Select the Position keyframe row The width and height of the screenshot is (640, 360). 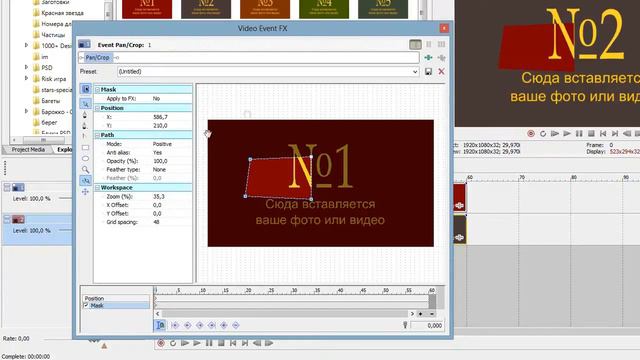116,298
